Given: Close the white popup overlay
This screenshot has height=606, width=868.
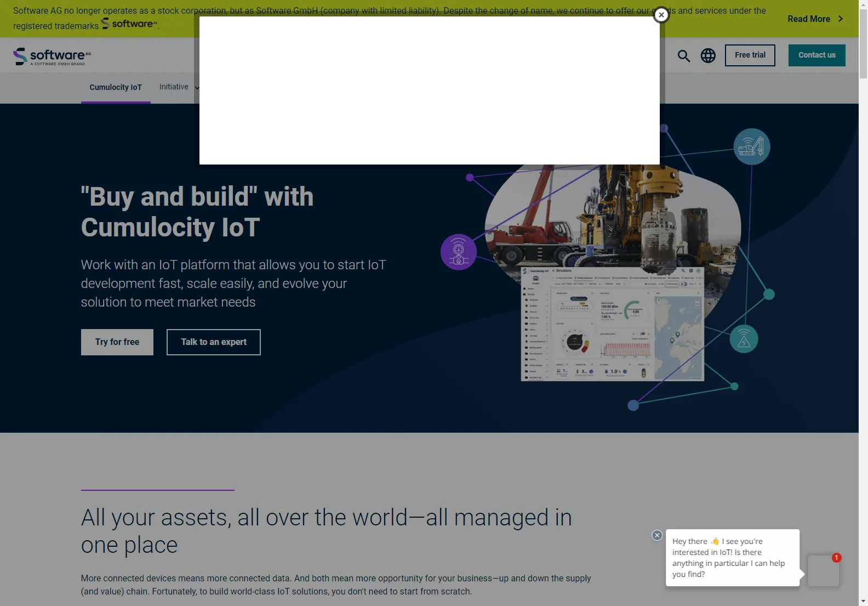Looking at the screenshot, I should click(661, 15).
